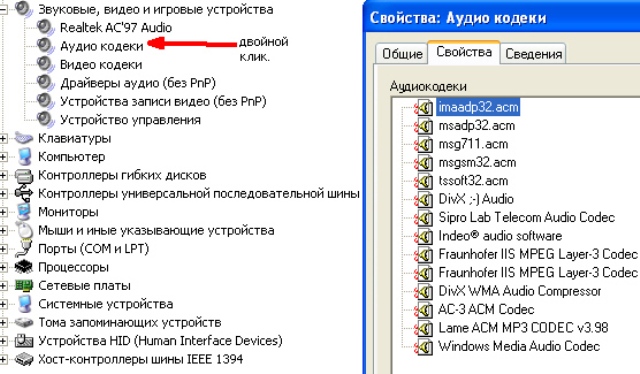Select Indeo® audio software
This screenshot has height=374, width=640.
click(500, 236)
